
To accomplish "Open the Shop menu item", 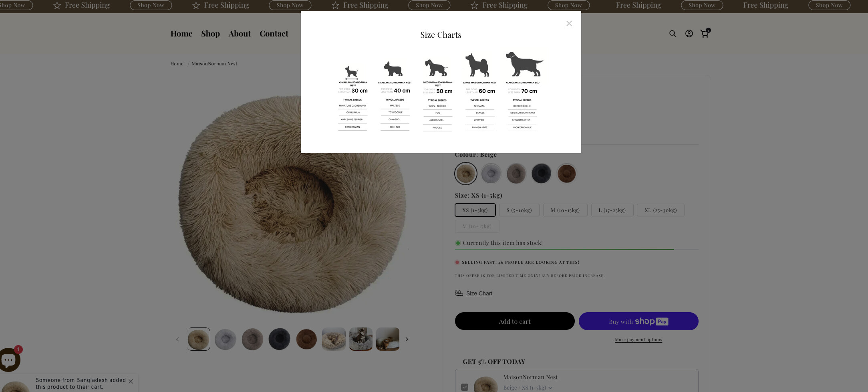I will coord(210,34).
